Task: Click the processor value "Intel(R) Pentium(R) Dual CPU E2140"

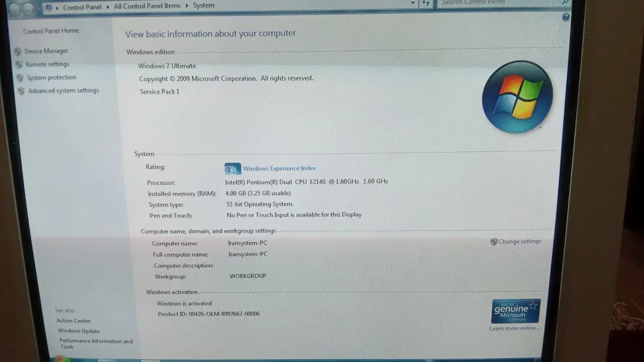Action: coord(275,182)
